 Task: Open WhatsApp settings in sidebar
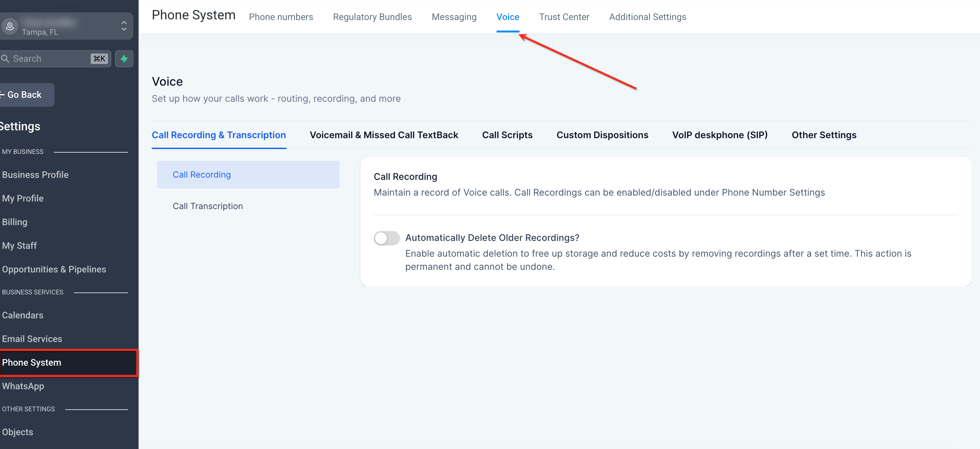(x=23, y=386)
